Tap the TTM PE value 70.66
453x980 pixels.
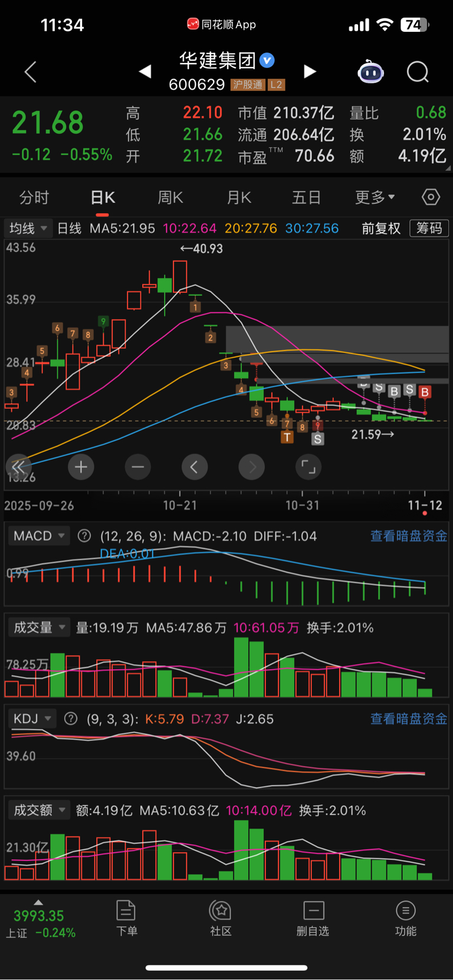(x=314, y=156)
